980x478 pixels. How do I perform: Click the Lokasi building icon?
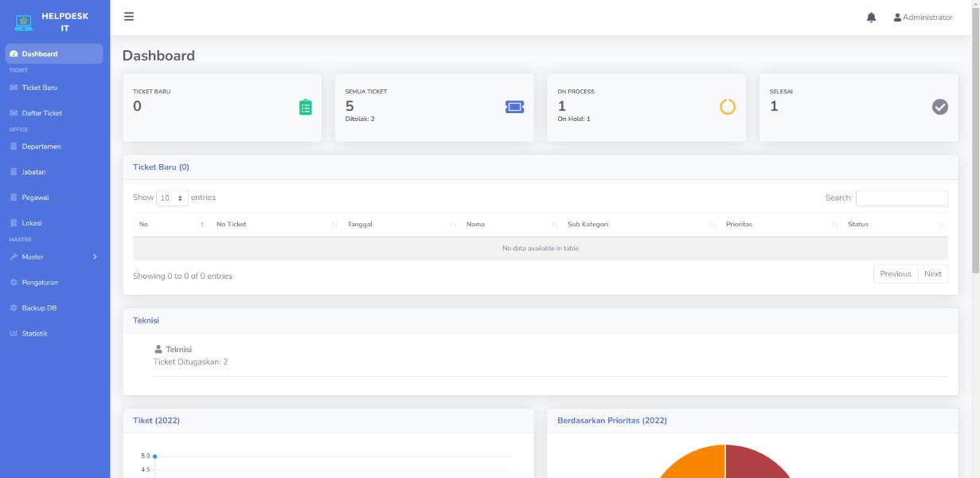(x=14, y=223)
